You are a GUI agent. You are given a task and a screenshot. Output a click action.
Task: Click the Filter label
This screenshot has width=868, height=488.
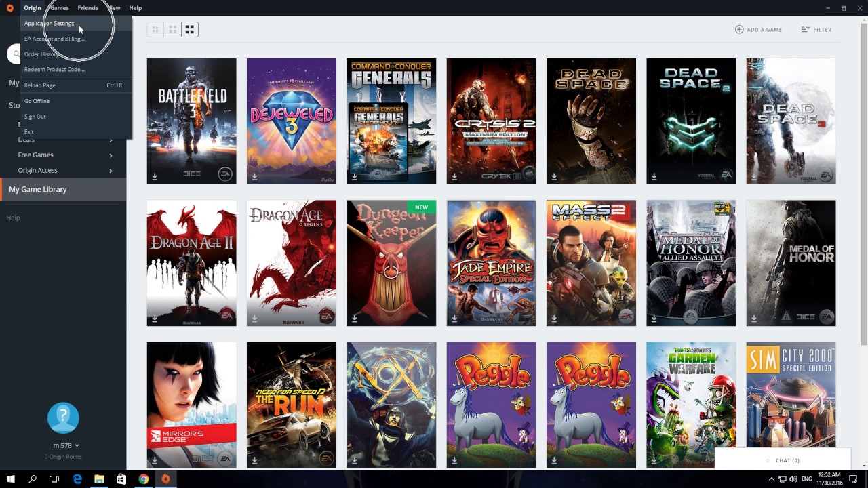coord(823,30)
